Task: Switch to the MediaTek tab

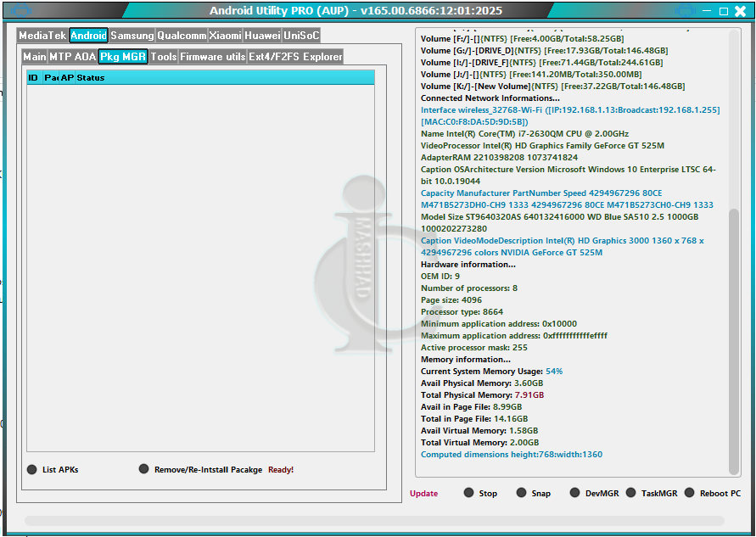Action: point(42,36)
